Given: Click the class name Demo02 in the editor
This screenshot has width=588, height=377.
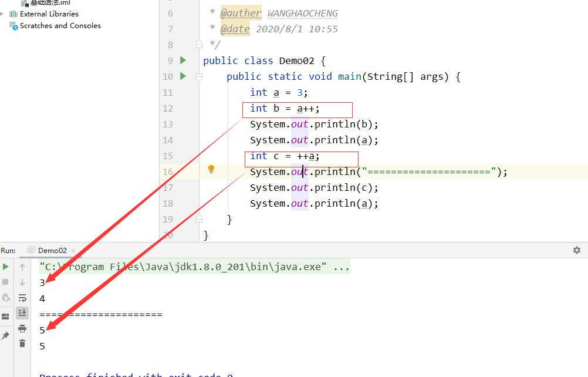Looking at the screenshot, I should [x=296, y=60].
